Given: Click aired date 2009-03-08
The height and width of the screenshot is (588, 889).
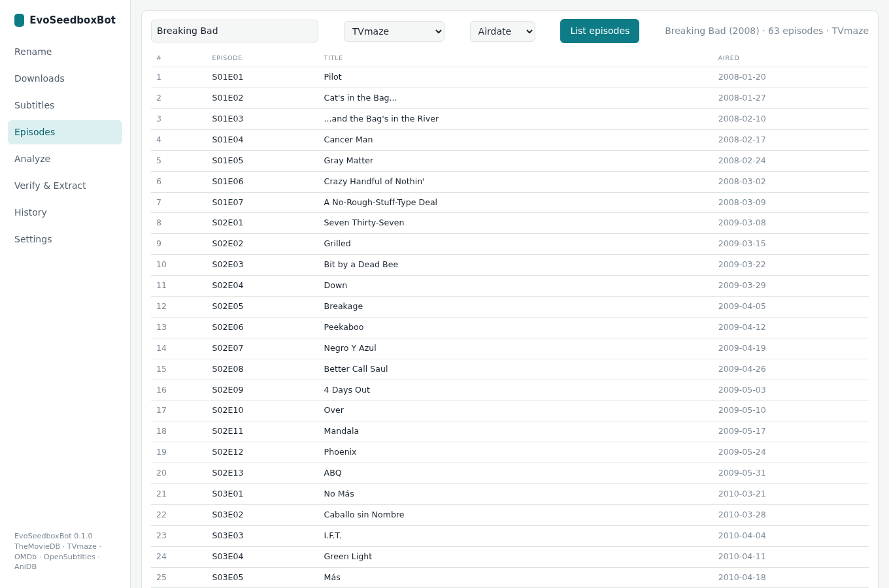Looking at the screenshot, I should [x=742, y=223].
